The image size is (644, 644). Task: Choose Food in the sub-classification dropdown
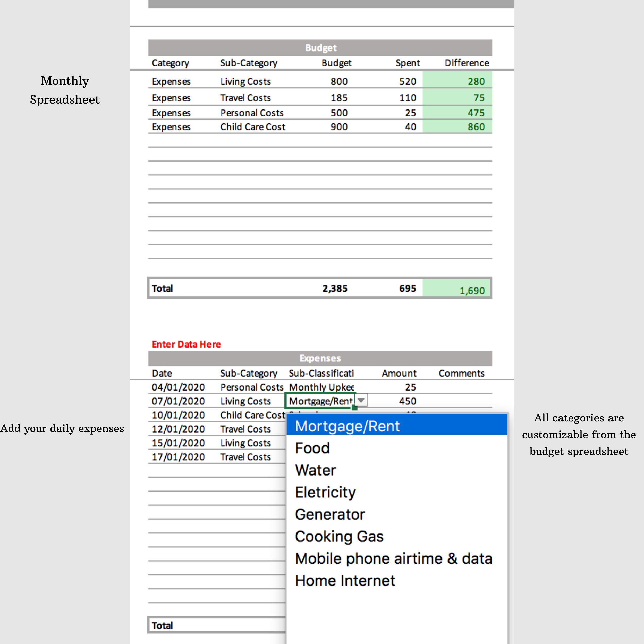click(x=312, y=448)
